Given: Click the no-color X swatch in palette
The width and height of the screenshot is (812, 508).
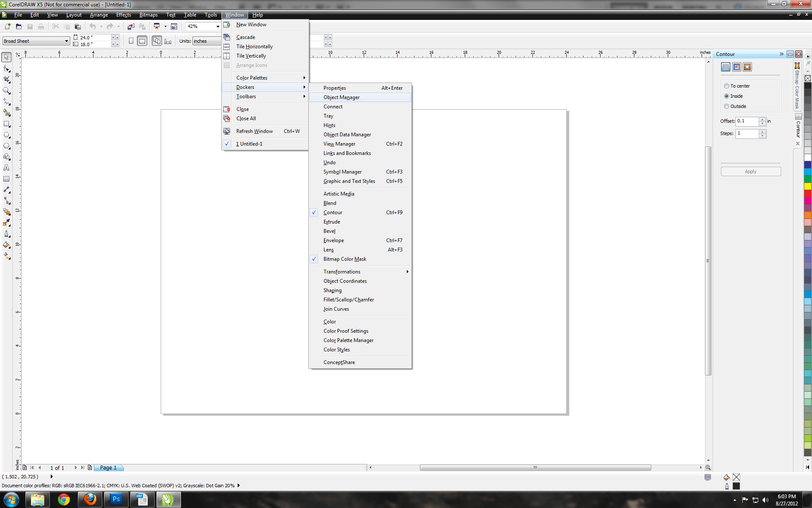Looking at the screenshot, I should click(x=807, y=78).
